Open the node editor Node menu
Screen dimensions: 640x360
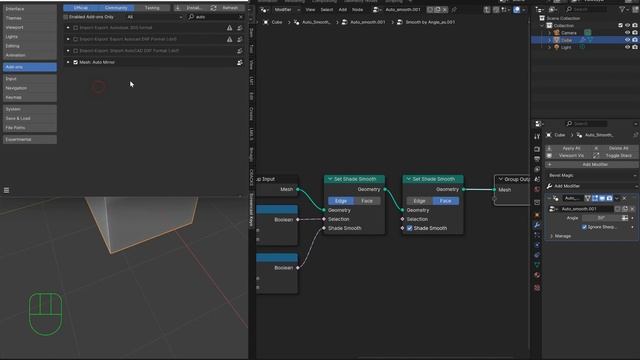(x=358, y=9)
